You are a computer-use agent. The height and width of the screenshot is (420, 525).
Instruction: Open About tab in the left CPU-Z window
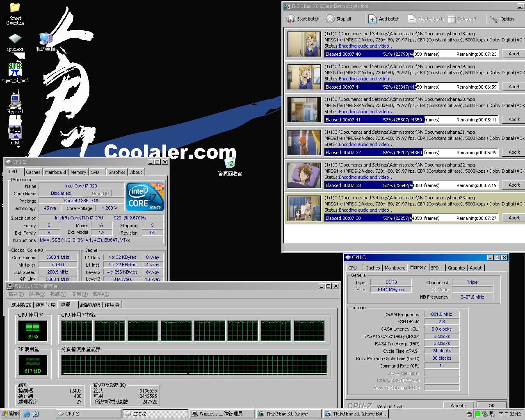(x=136, y=172)
